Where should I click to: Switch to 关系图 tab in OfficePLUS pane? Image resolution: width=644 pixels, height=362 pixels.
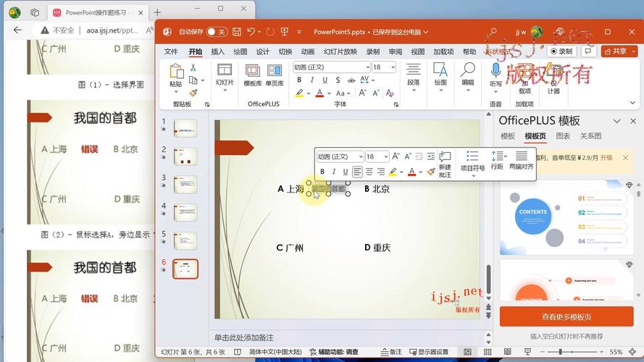pyautogui.click(x=590, y=136)
